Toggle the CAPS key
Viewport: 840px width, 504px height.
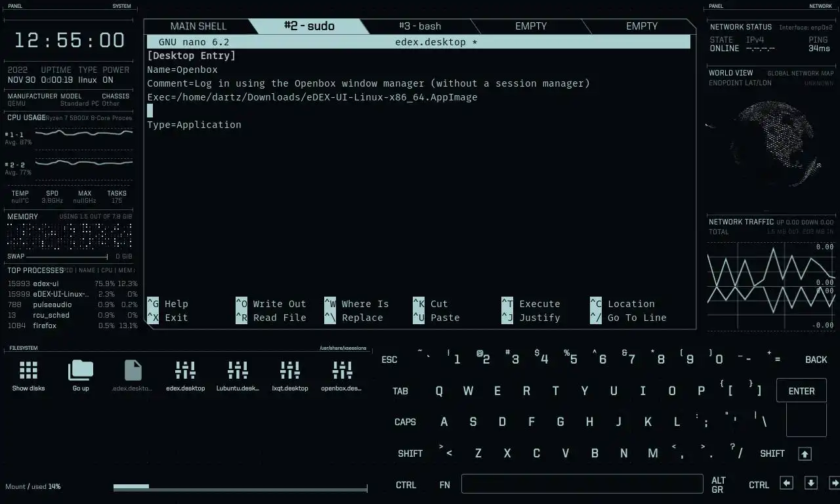405,422
